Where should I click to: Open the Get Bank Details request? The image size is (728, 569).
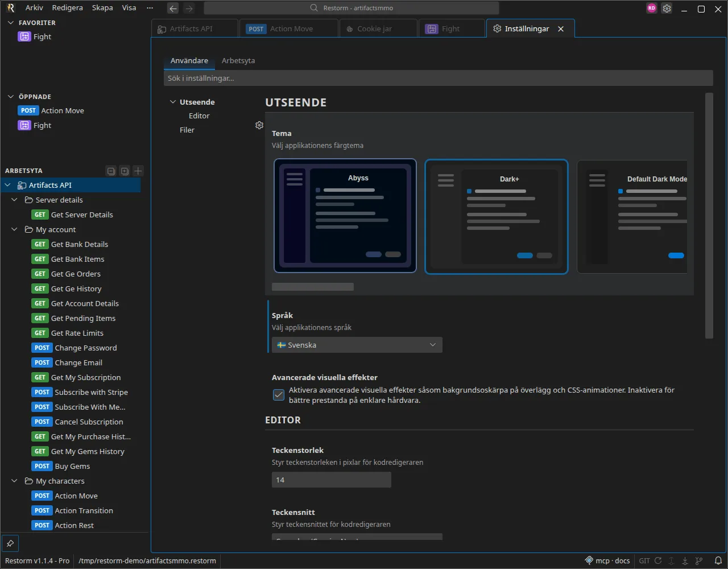[x=70, y=244]
